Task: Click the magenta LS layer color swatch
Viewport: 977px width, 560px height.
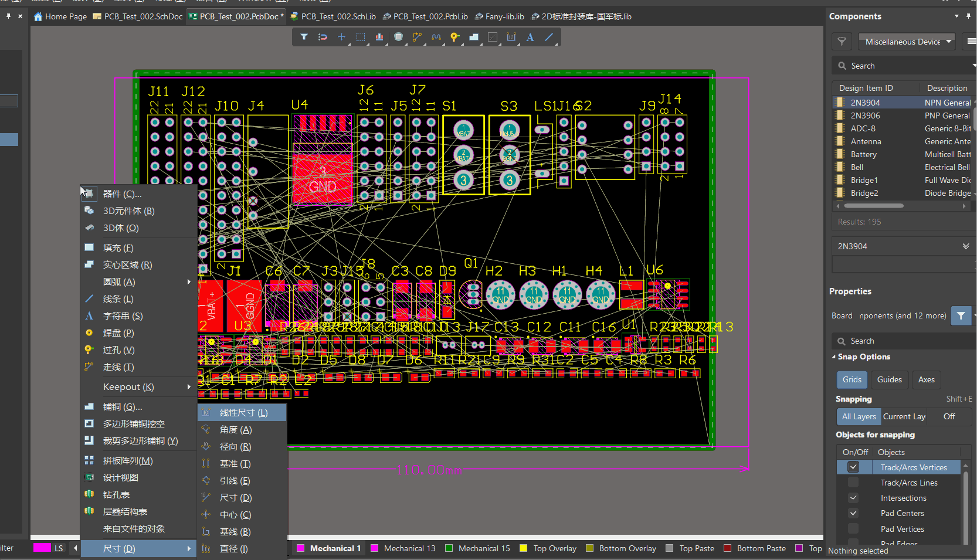Action: 42,548
